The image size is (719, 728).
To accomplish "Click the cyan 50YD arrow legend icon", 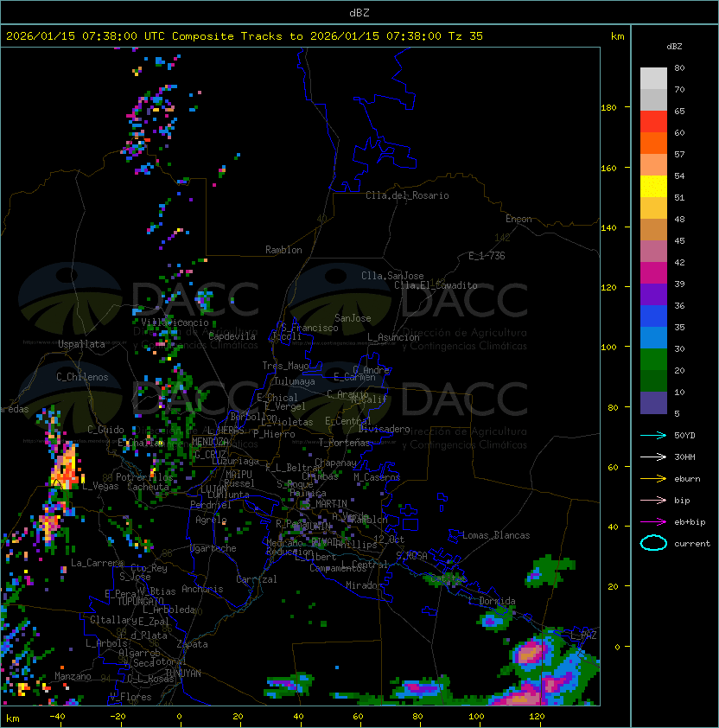I will [x=653, y=436].
